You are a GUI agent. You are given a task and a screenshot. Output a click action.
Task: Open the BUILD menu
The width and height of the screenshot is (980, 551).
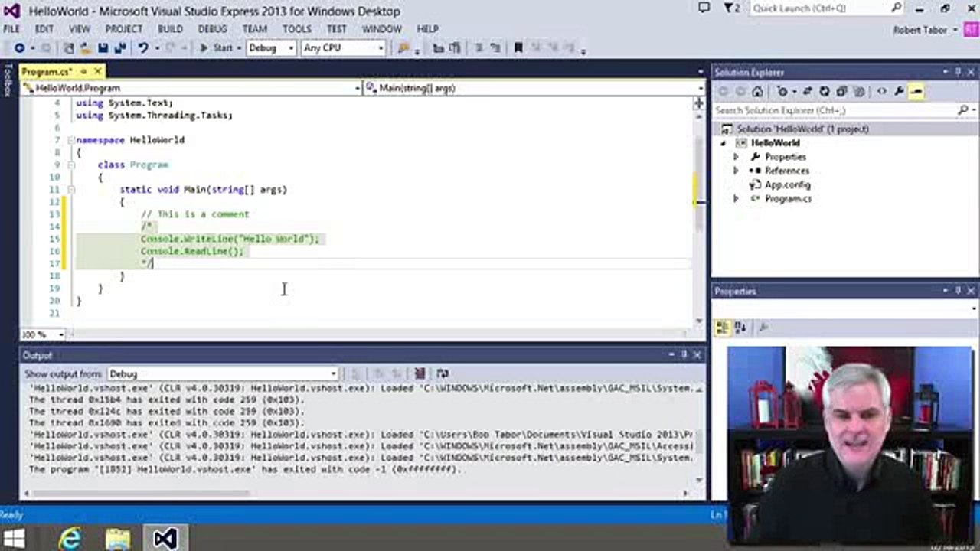170,29
